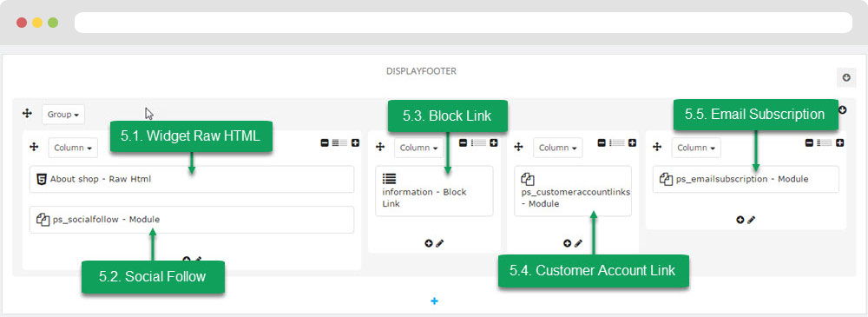Image resolution: width=868 pixels, height=317 pixels.
Task: Grab the Group move handle icon
Action: 27,114
